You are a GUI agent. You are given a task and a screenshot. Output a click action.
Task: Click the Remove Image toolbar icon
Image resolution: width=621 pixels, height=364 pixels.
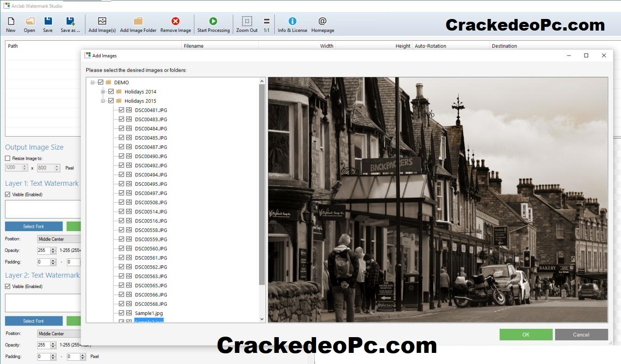point(176,21)
